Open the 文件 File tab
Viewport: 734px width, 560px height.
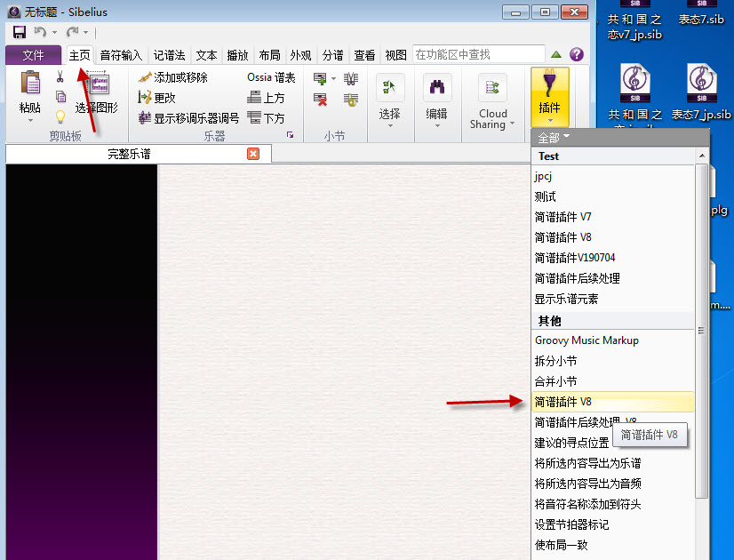coord(33,55)
